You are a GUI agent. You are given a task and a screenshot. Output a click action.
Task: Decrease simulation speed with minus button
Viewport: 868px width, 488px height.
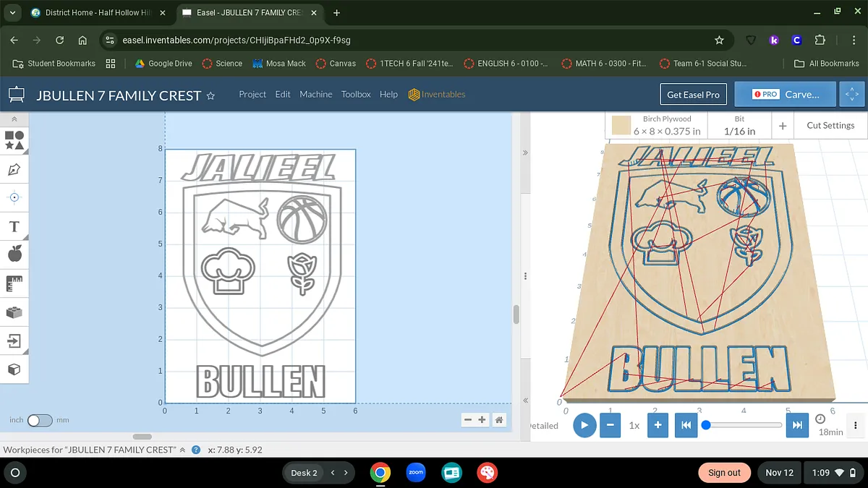click(610, 425)
